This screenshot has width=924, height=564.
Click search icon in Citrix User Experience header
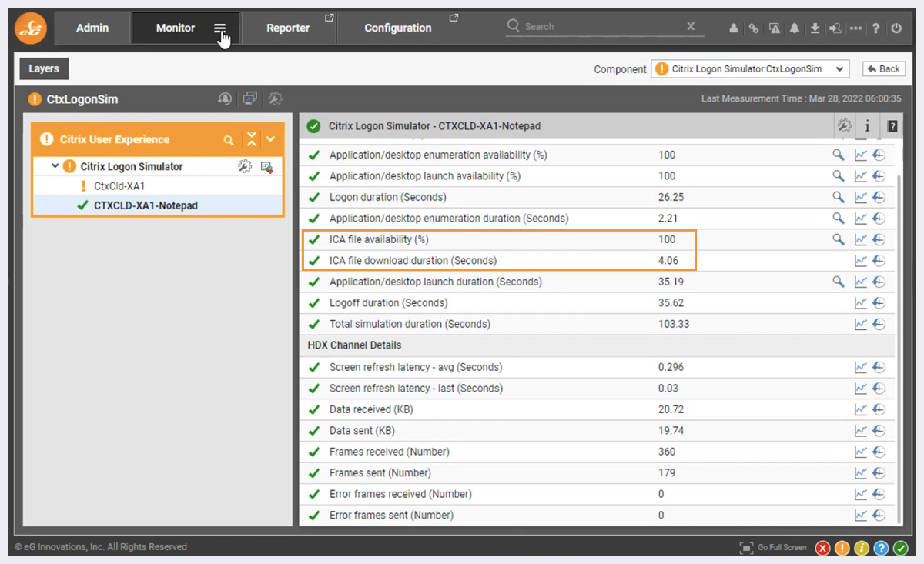[x=229, y=140]
